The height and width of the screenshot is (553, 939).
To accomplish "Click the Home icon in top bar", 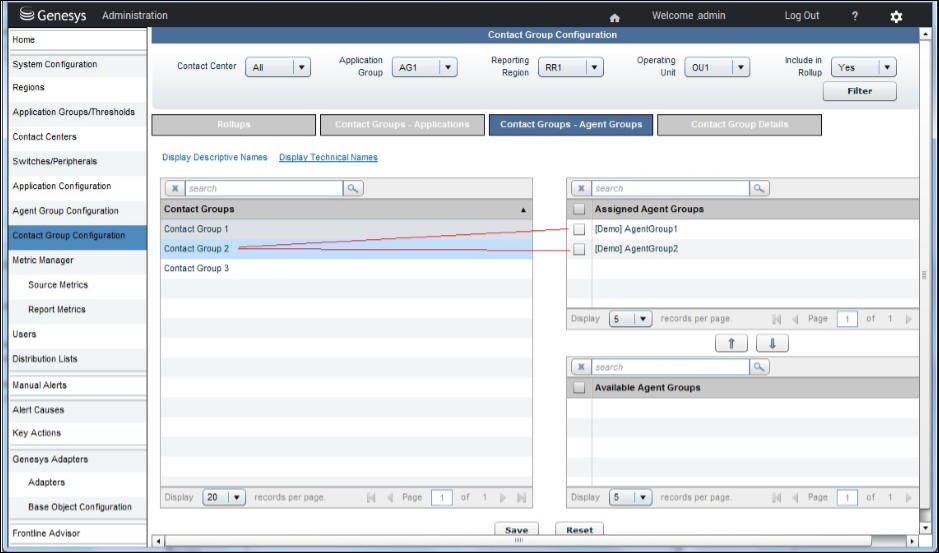I will point(614,17).
